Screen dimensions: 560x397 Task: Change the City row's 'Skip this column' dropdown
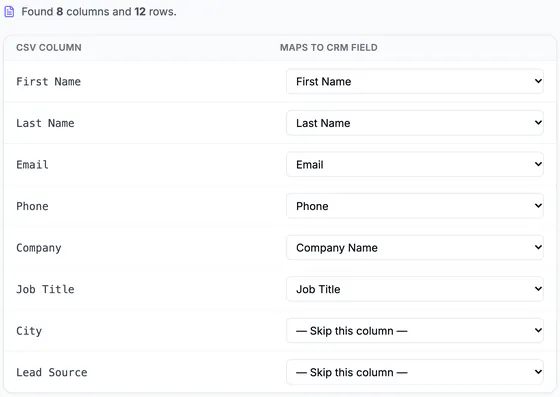point(415,331)
